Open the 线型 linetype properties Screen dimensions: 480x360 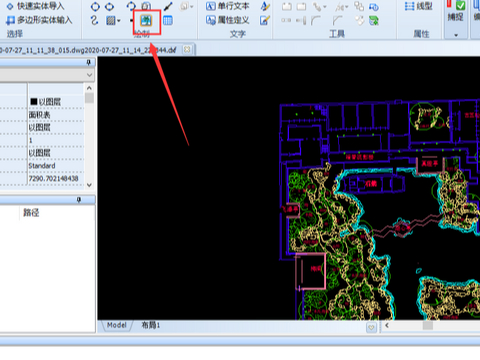tap(419, 6)
